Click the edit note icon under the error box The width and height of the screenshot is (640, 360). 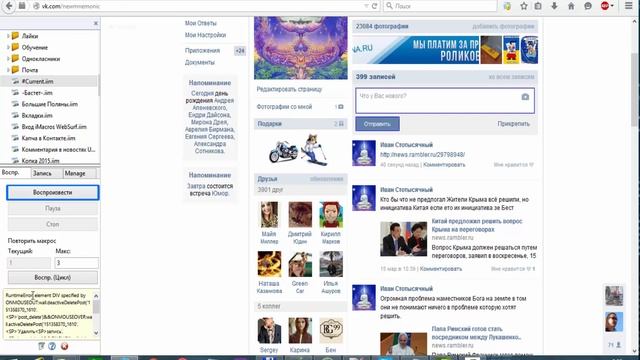tap(41, 346)
